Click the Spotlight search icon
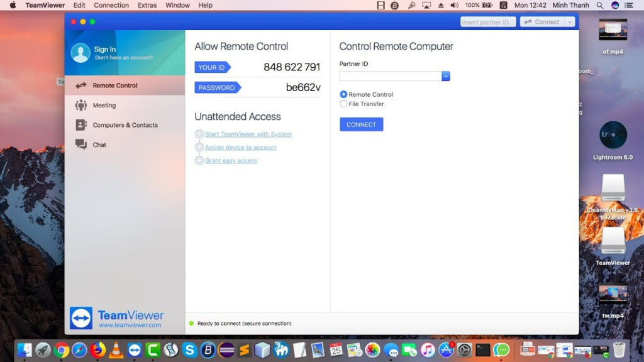Screen dimensions: 644x362 (600, 5)
